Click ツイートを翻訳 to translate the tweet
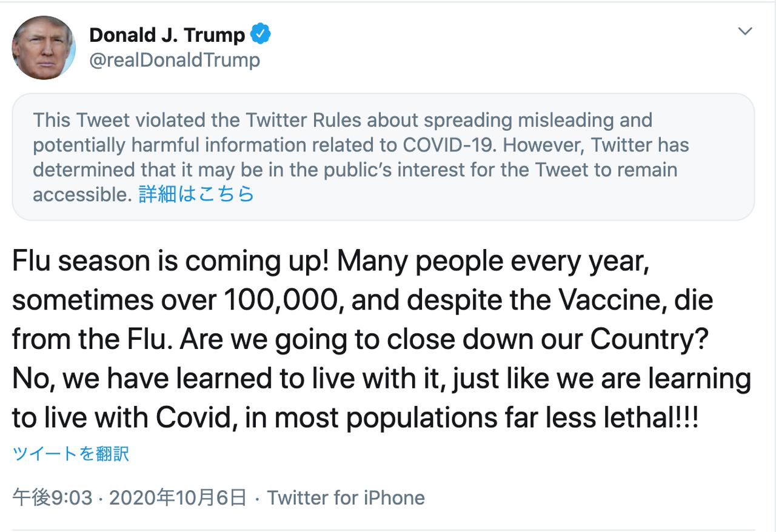This screenshot has height=532, width=776. (71, 454)
